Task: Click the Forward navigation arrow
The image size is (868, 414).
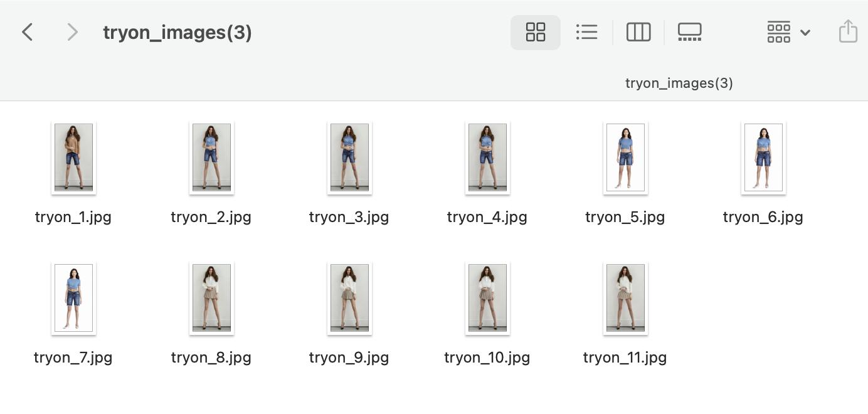Action: (72, 32)
